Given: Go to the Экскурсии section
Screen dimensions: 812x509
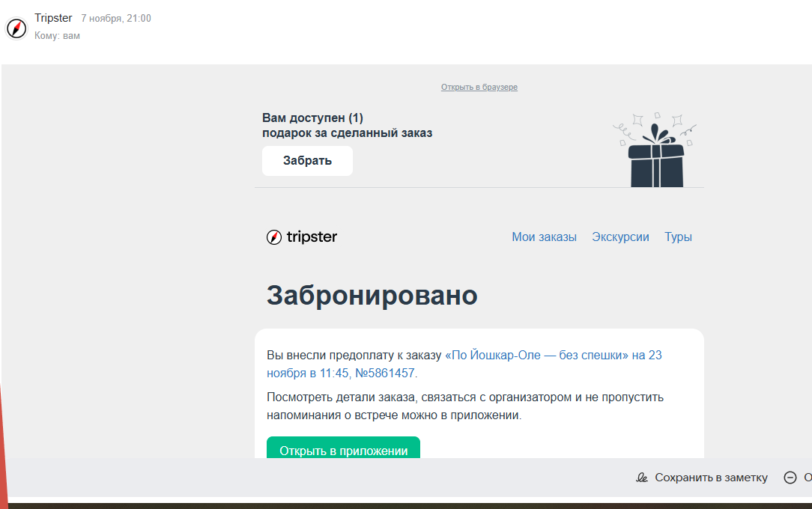Looking at the screenshot, I should click(x=620, y=237).
